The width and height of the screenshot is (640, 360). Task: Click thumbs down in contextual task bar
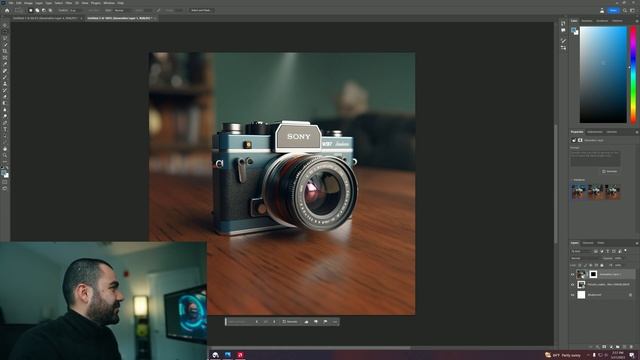(316, 322)
